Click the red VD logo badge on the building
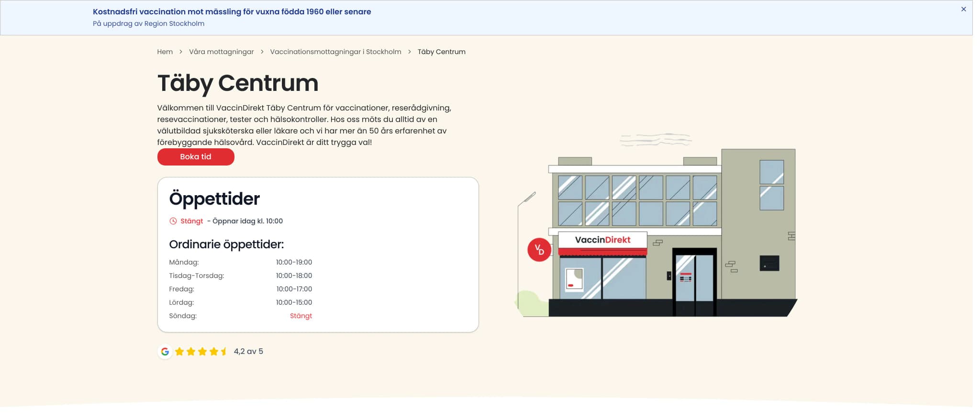Image resolution: width=980 pixels, height=420 pixels. (x=539, y=249)
